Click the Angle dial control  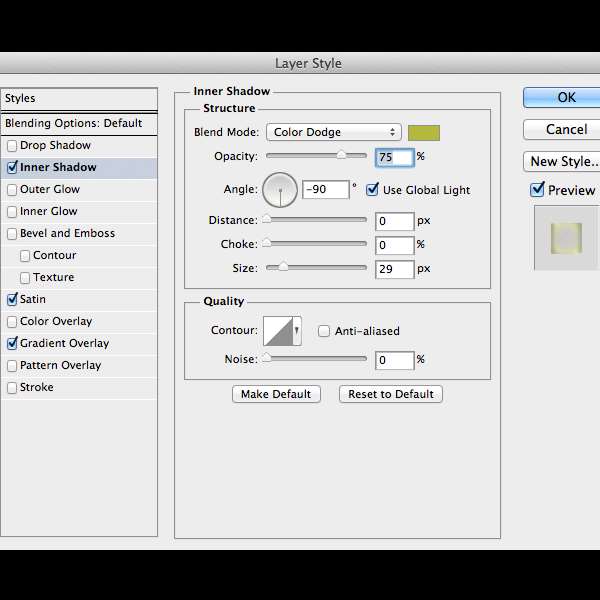(279, 189)
